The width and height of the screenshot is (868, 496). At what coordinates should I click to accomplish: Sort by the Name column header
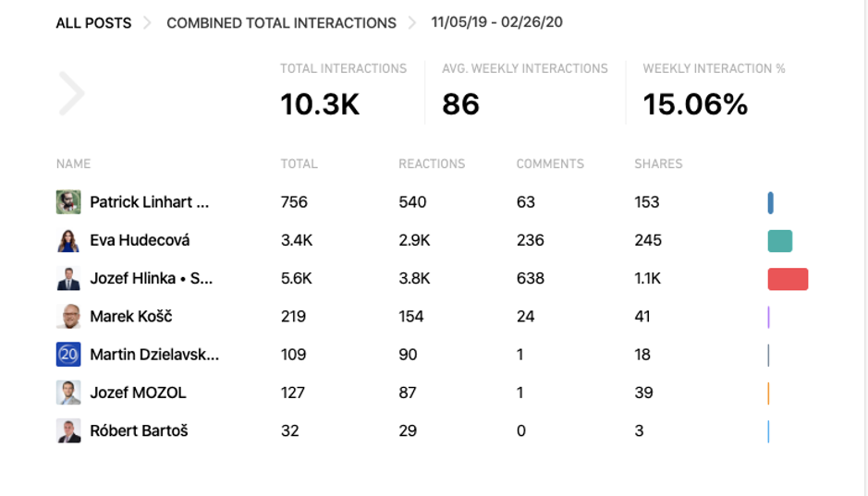coord(73,163)
